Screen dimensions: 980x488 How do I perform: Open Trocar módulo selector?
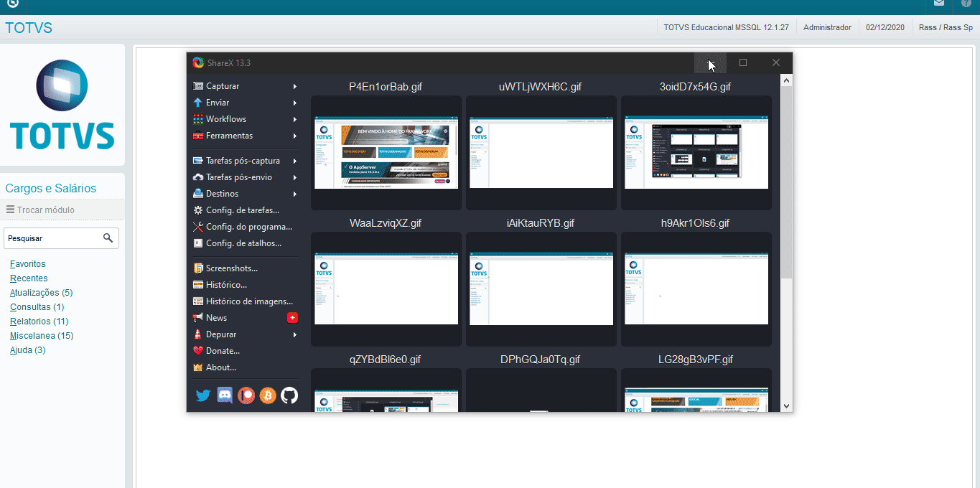(41, 210)
